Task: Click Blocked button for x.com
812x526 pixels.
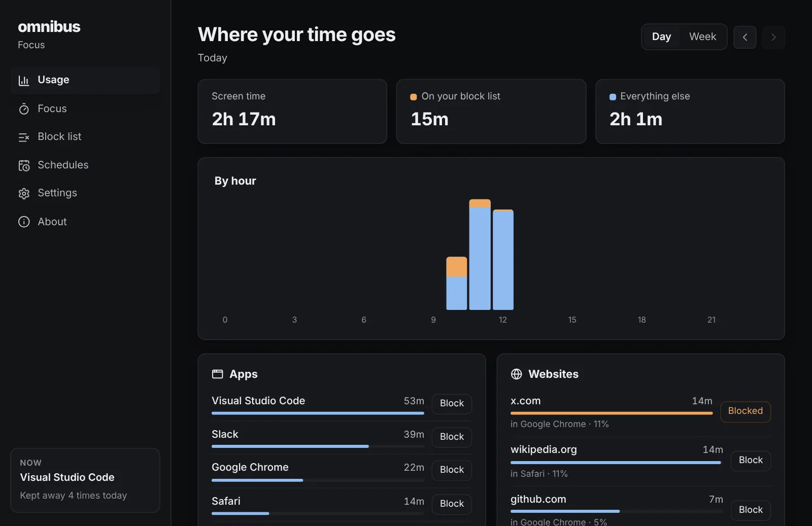Action: (745, 411)
